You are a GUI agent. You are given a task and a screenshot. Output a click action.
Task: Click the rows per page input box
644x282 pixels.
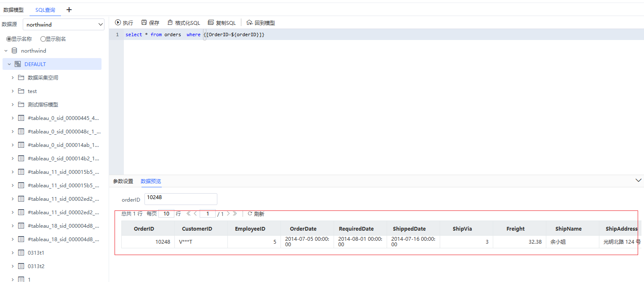tap(166, 214)
